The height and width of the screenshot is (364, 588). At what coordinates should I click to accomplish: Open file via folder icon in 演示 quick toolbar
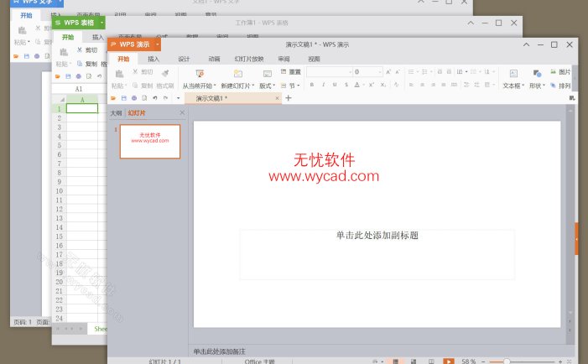tap(113, 98)
